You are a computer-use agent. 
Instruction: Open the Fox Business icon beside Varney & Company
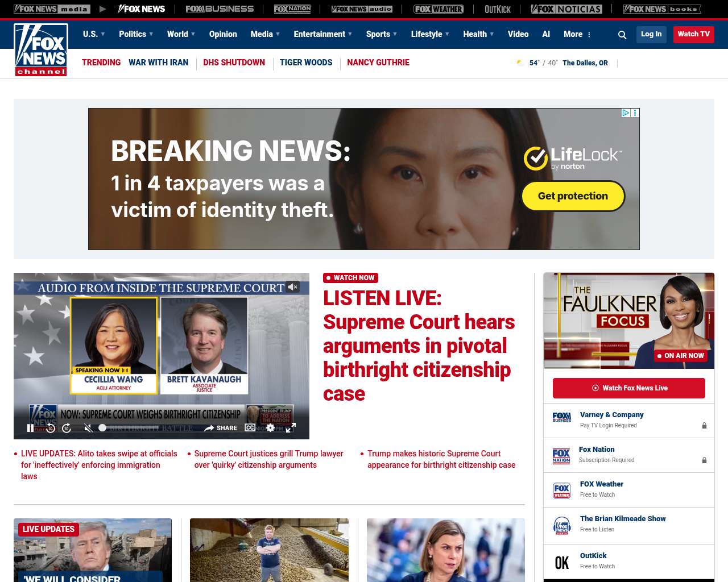pyautogui.click(x=562, y=417)
